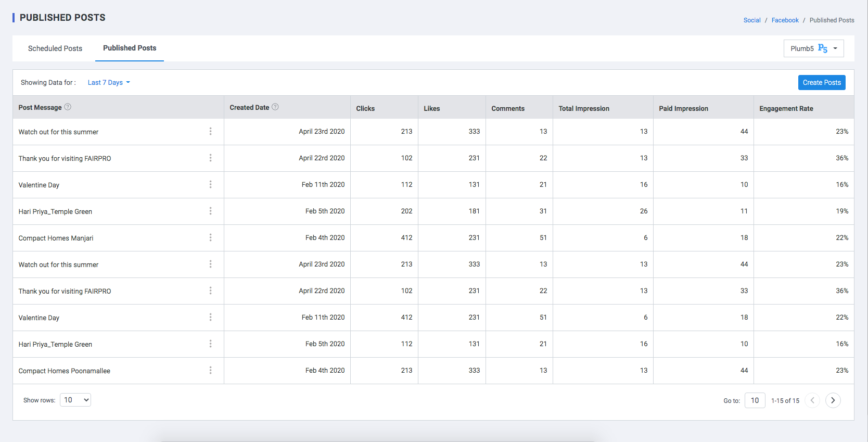Open the Social breadcrumb link

[752, 20]
